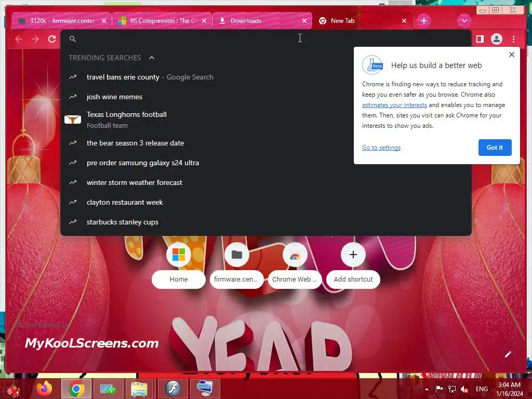The width and height of the screenshot is (532, 399).
Task: Open the on-screen keyboard taskbar icon
Action: pos(205,389)
